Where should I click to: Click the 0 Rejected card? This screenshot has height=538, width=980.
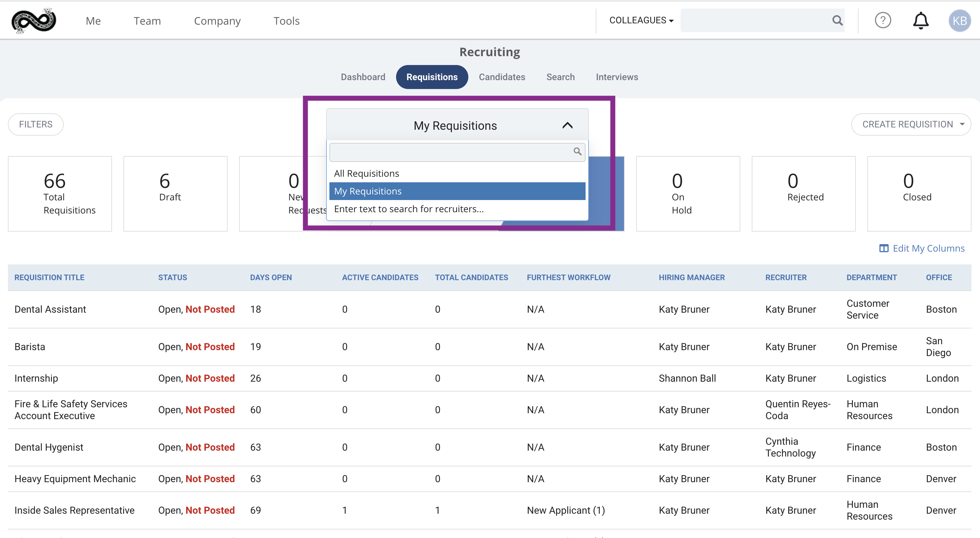[804, 194]
